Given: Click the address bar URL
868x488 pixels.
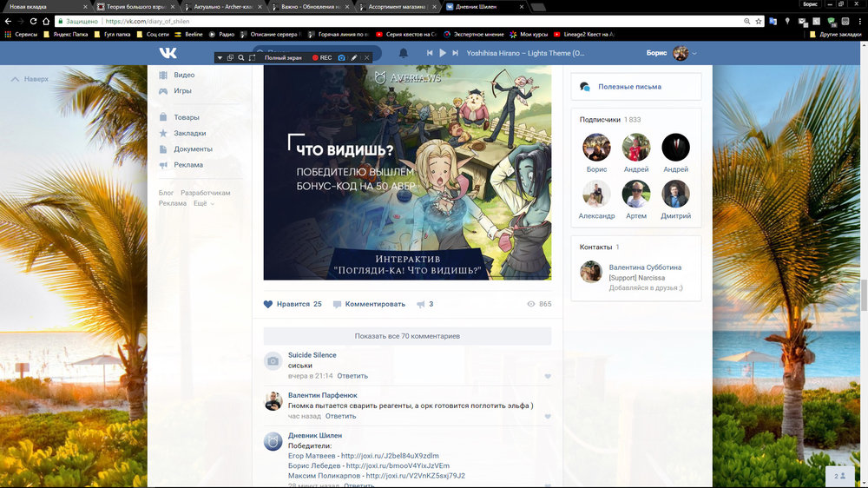Looking at the screenshot, I should click(x=148, y=21).
